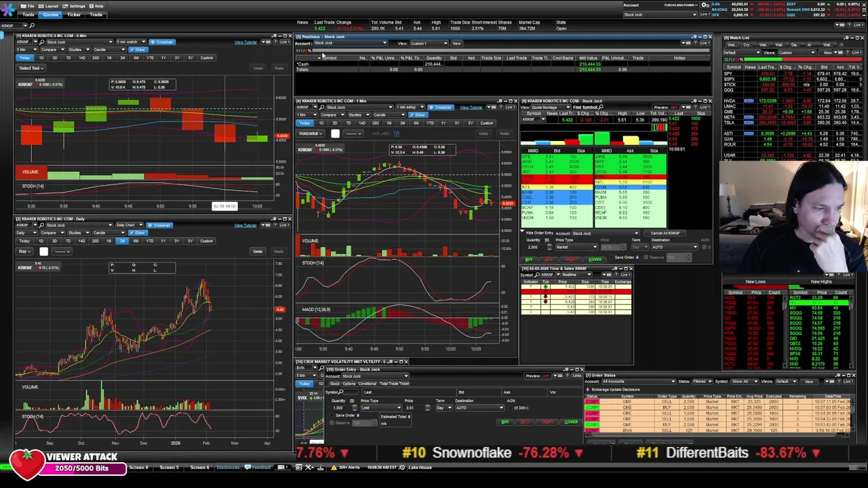Switch to Screen 5
The width and height of the screenshot is (868, 488).
click(x=169, y=468)
